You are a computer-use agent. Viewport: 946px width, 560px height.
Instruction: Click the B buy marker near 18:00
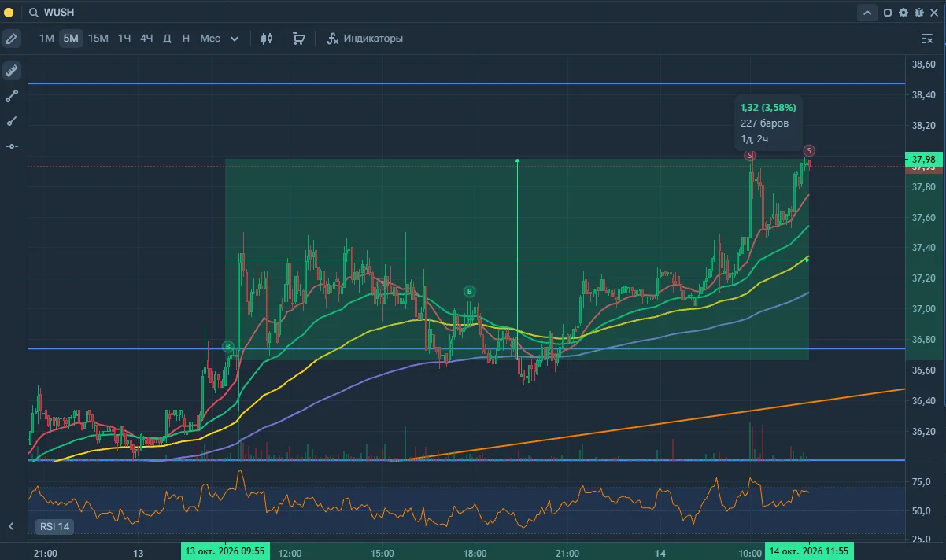pos(470,291)
